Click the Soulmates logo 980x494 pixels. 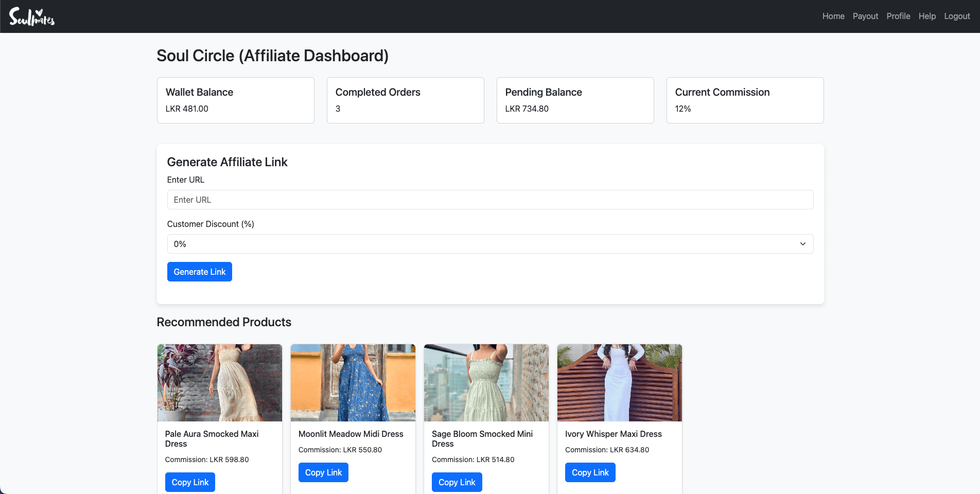(x=32, y=16)
